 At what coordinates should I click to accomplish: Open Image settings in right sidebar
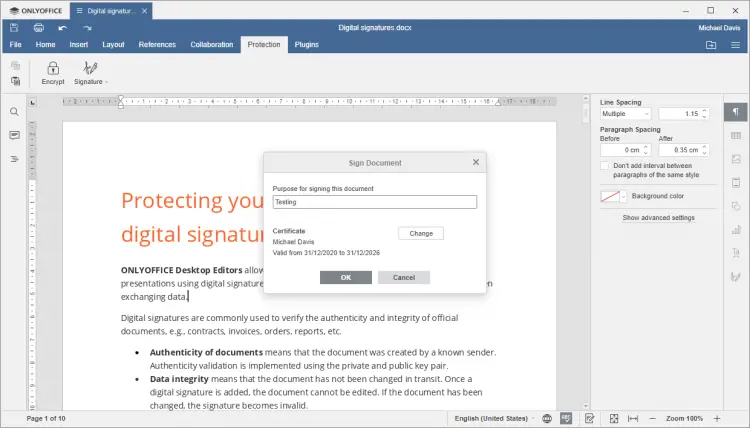click(x=736, y=159)
